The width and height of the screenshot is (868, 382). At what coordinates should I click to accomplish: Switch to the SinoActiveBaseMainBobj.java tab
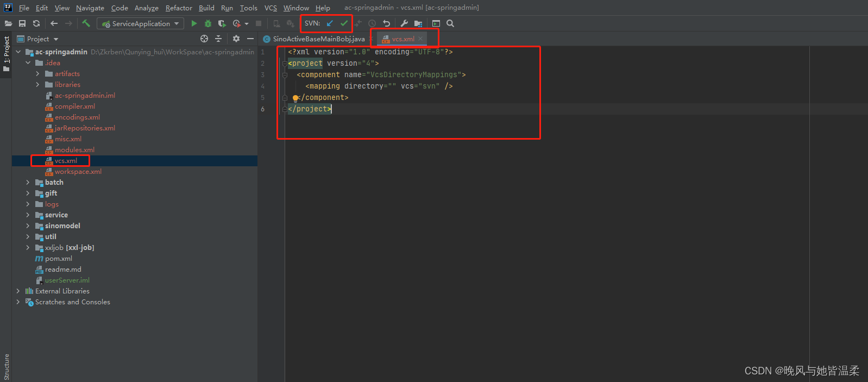[314, 39]
